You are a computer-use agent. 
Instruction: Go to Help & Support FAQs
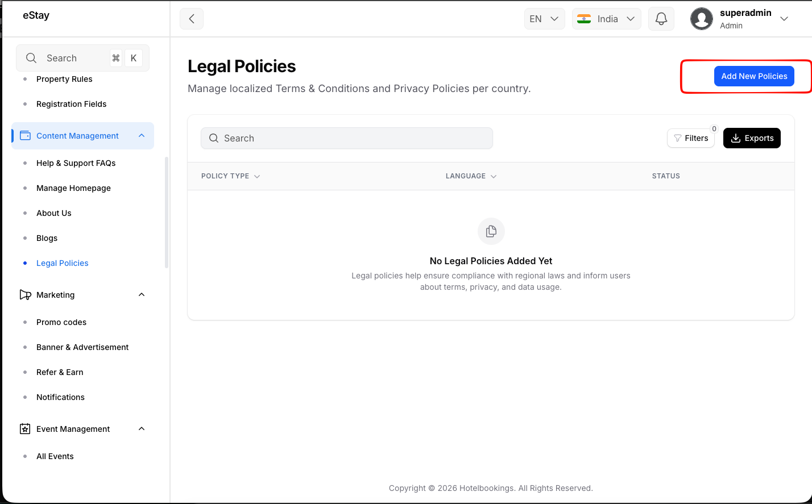(76, 163)
